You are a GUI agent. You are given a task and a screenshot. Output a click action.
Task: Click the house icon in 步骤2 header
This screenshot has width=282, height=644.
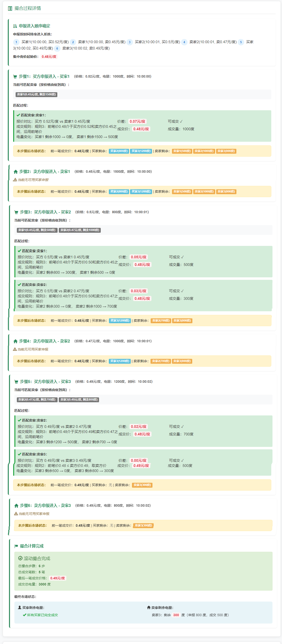click(16, 172)
